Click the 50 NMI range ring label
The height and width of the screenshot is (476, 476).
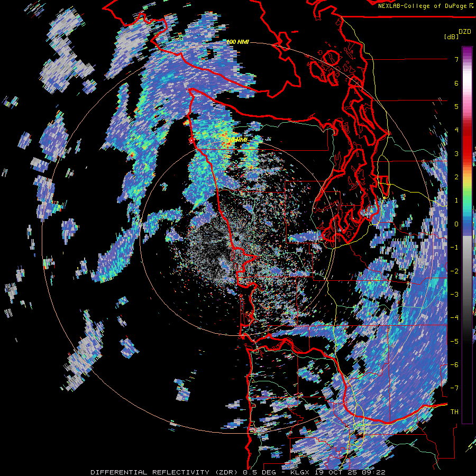237,140
